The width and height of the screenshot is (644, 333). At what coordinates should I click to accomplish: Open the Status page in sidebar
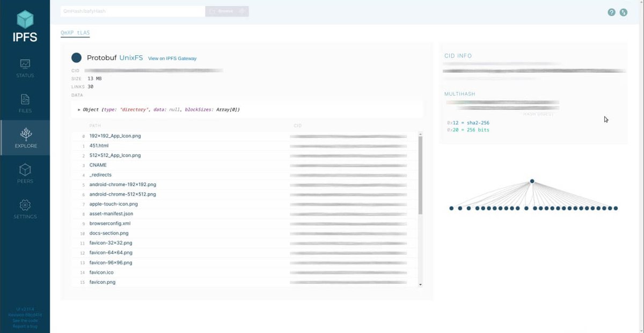point(25,68)
